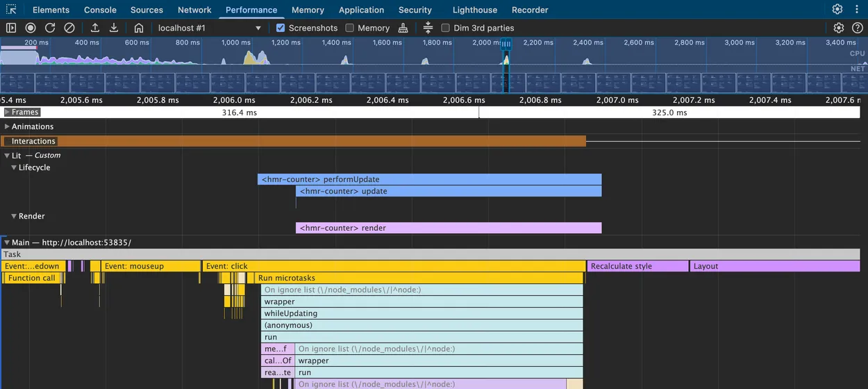Open the Network tab

[194, 10]
